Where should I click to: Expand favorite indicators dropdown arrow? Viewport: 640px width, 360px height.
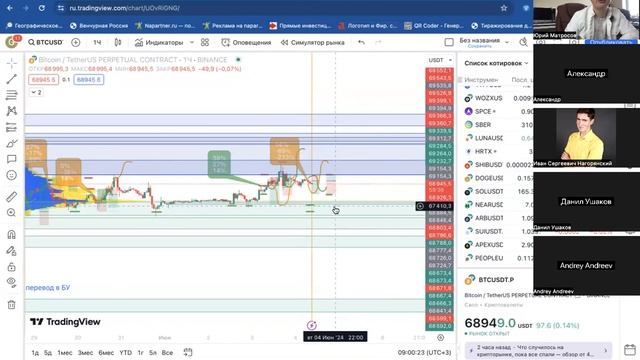pos(192,42)
